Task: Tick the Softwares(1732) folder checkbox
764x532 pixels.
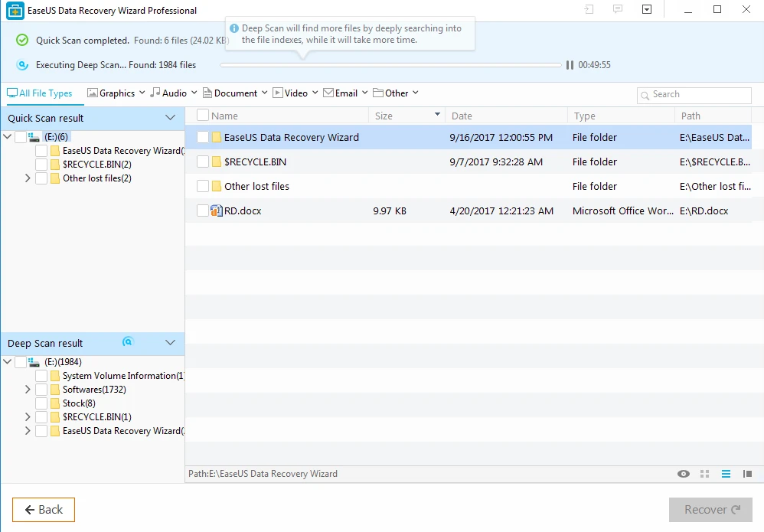Action: (41, 390)
